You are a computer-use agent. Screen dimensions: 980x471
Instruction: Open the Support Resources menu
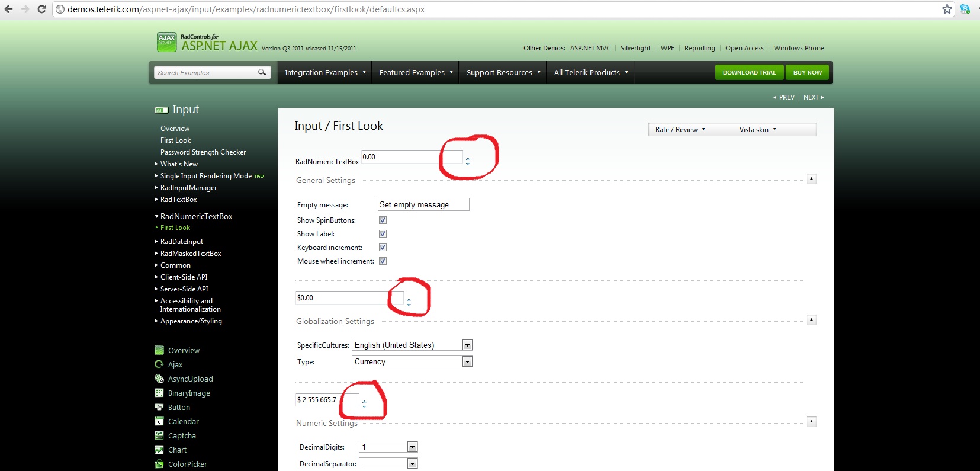click(503, 72)
